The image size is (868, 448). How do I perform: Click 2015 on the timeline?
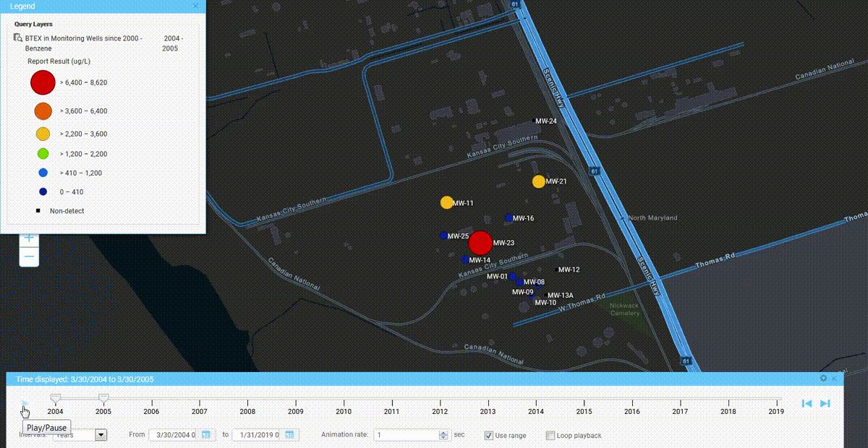(x=584, y=411)
